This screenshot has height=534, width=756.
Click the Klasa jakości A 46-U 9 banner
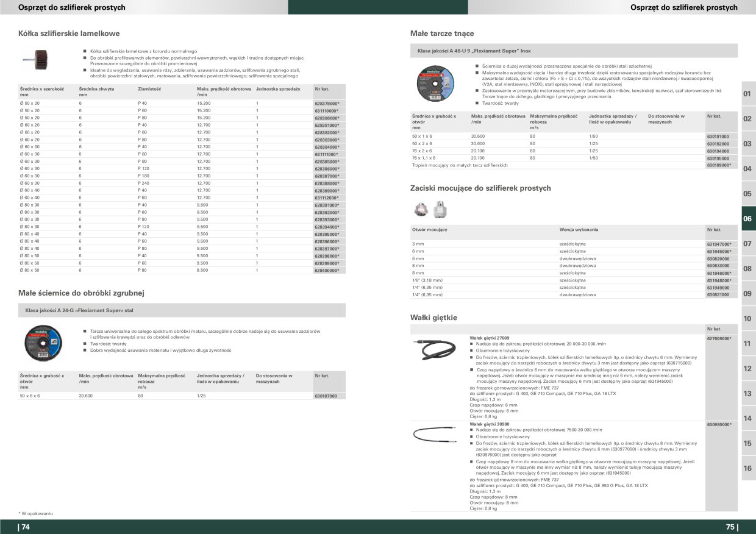pyautogui.click(x=574, y=51)
